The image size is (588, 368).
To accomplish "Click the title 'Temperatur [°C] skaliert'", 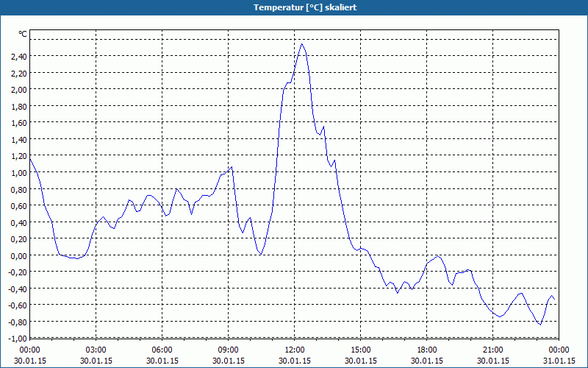I will click(x=305, y=7).
